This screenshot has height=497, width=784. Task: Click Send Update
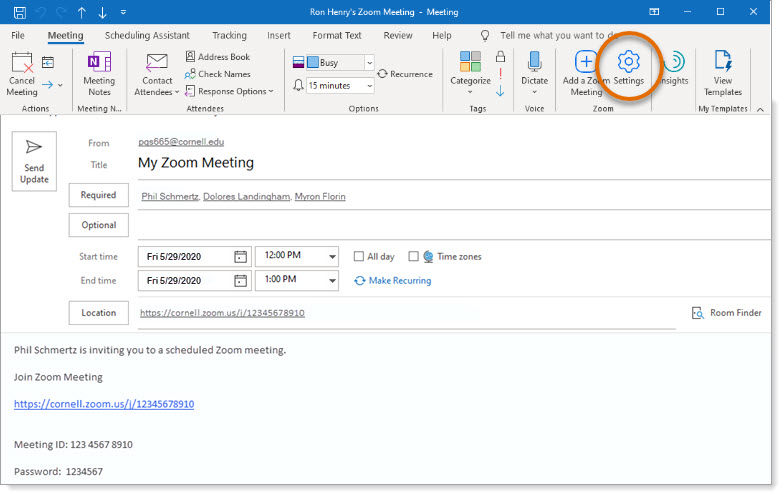pos(34,162)
